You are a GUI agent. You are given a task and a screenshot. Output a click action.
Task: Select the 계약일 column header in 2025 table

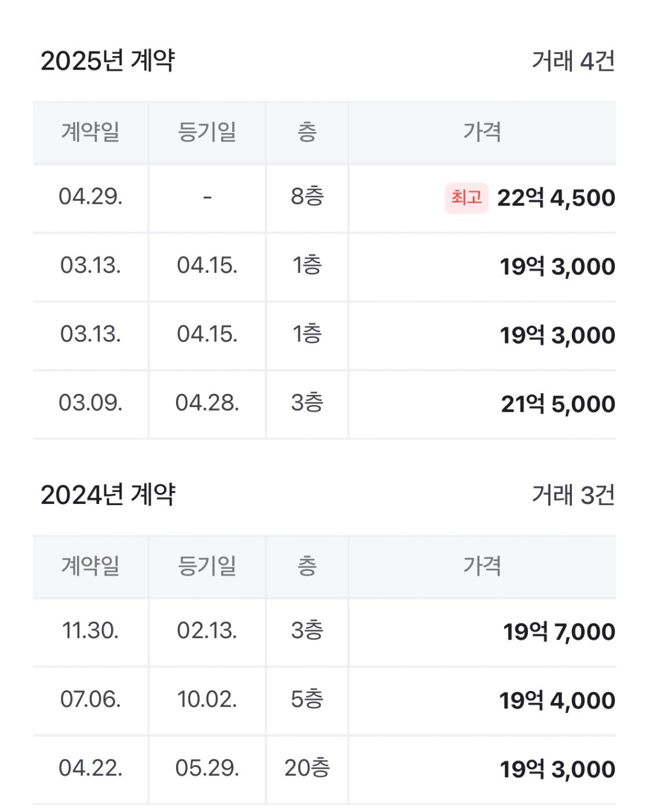tap(90, 133)
